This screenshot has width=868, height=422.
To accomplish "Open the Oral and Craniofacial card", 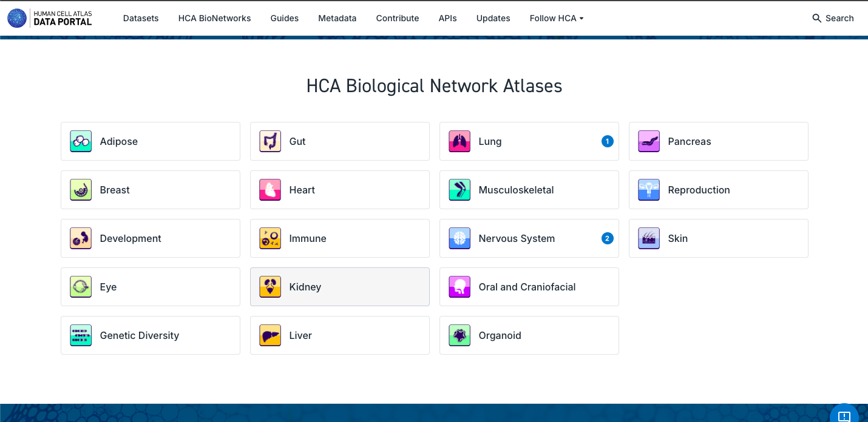I will point(529,287).
